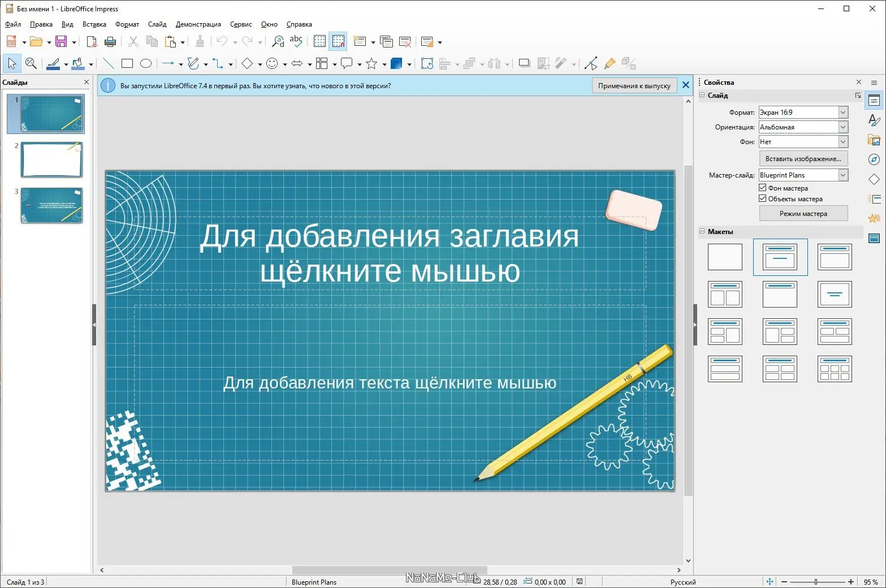Click the Fit slide to window icon
This screenshot has width=886, height=588.
coord(770,581)
